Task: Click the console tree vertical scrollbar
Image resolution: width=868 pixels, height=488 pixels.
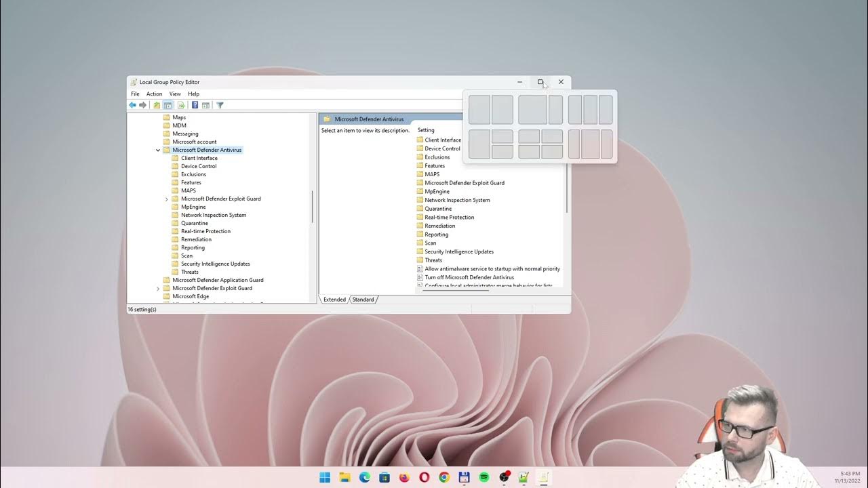Action: tap(313, 207)
